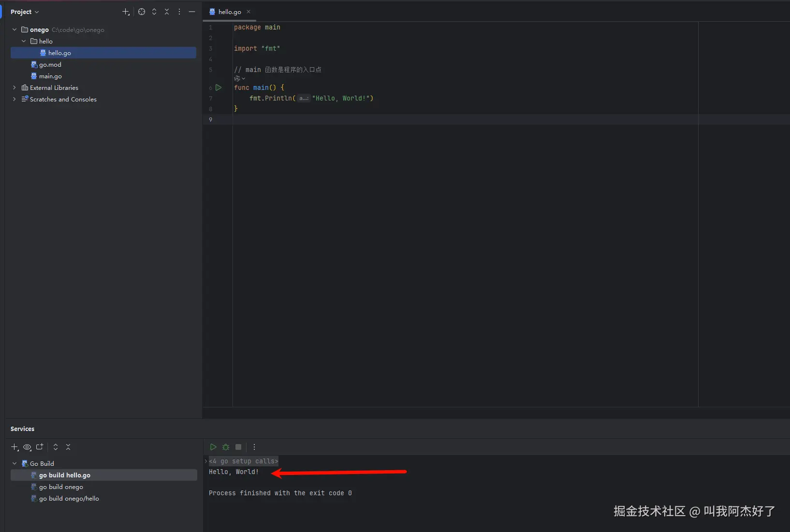
Task: Collapse all items in Project panel
Action: (x=167, y=12)
